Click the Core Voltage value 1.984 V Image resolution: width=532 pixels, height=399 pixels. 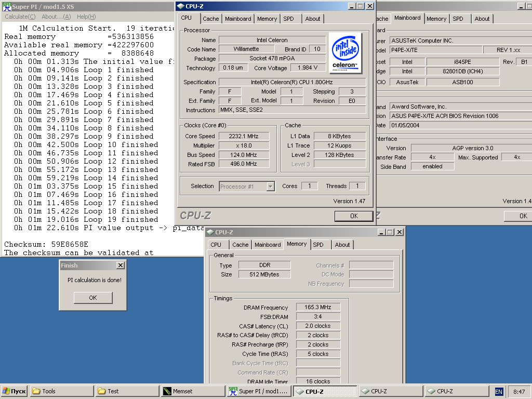coord(308,68)
